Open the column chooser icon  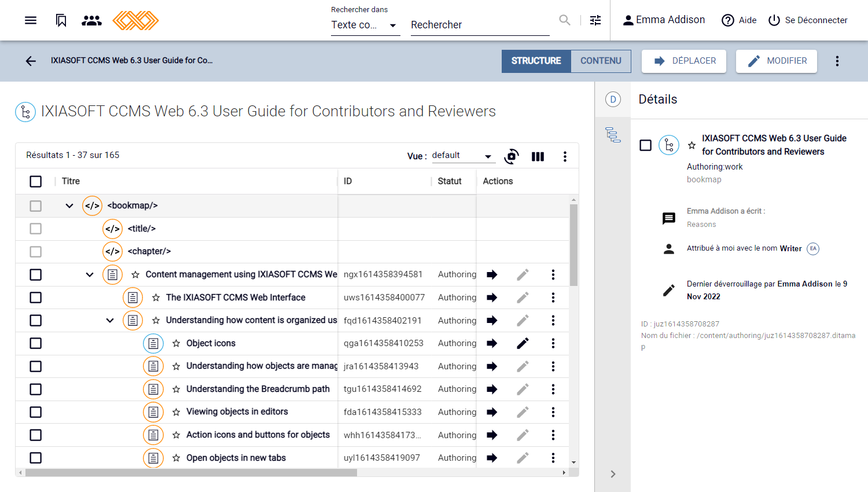pos(538,156)
